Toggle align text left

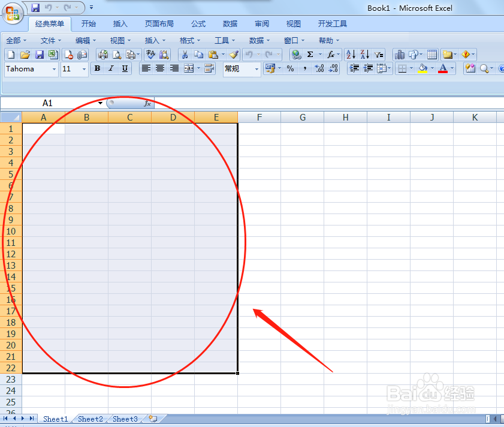click(146, 68)
